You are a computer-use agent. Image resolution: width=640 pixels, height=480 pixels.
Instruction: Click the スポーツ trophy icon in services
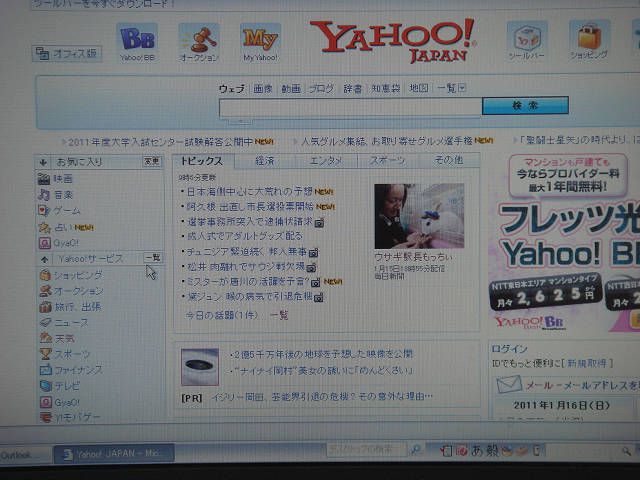45,354
